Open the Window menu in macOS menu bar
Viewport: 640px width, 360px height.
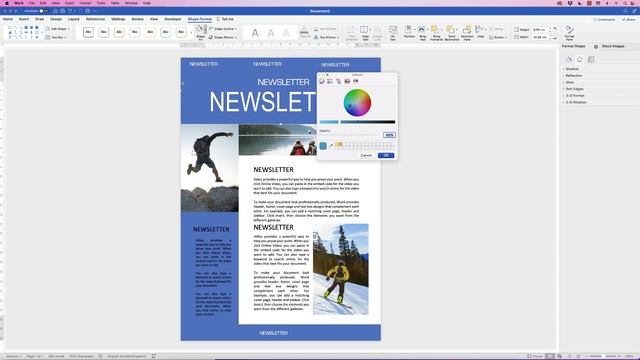click(x=131, y=3)
